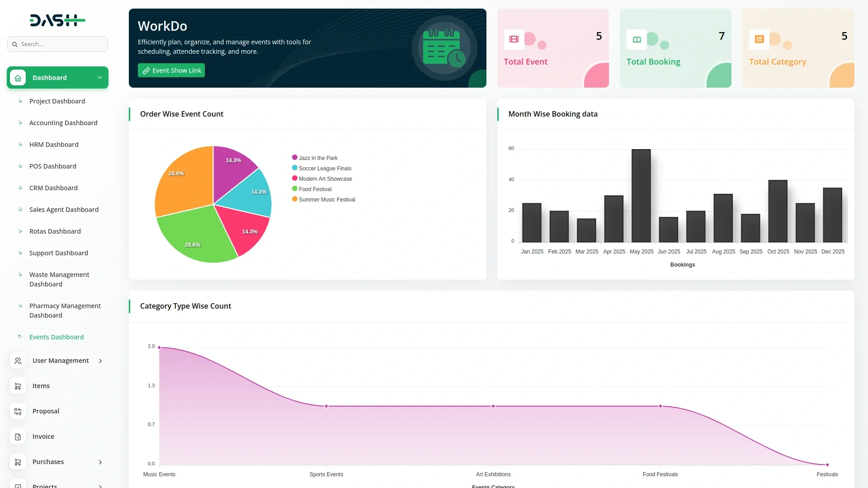Open the HRM Dashboard menu item

tap(54, 145)
